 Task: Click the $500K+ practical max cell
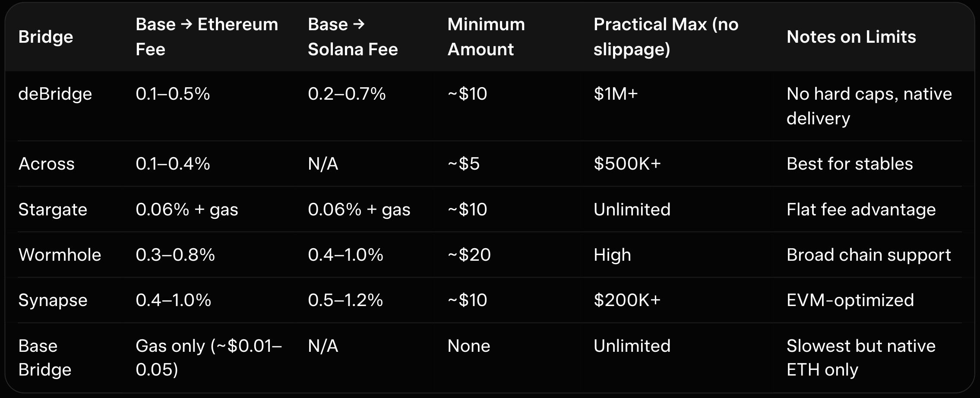[x=627, y=164]
